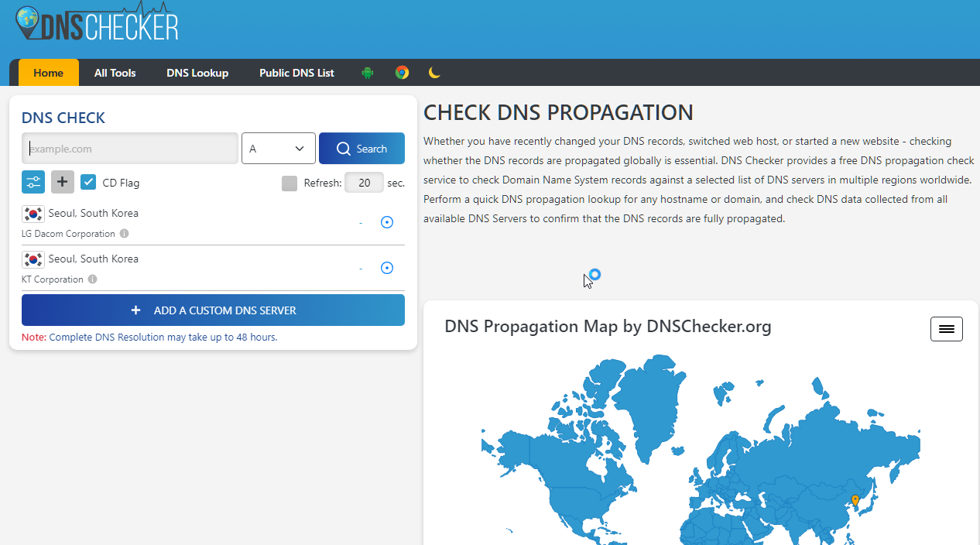Open the DNS Lookup menu item
The height and width of the screenshot is (545, 980).
tap(197, 73)
